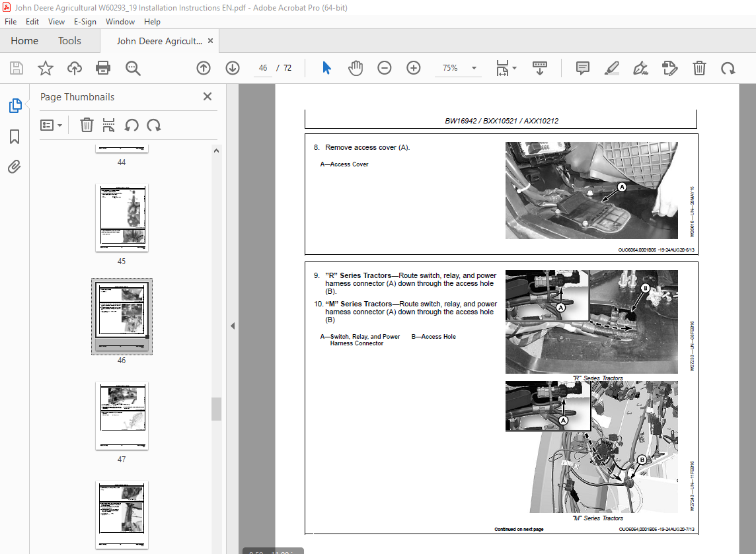
Task: Go to next page arrow
Action: click(233, 68)
